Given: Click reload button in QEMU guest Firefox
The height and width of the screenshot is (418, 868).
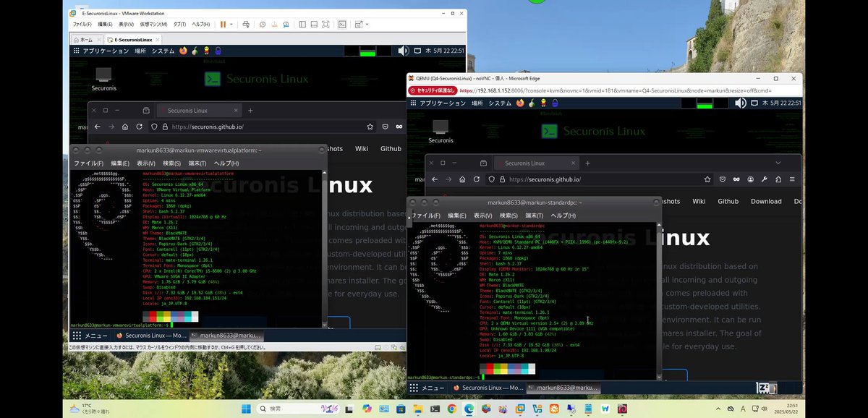Looking at the screenshot, I should pos(477,179).
